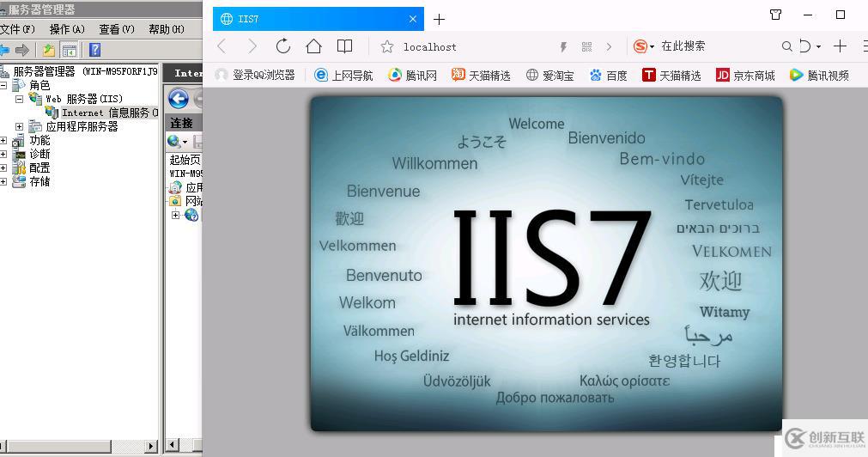This screenshot has height=457, width=868.
Task: Open the 爱淘宝 bookmark
Action: coord(549,75)
